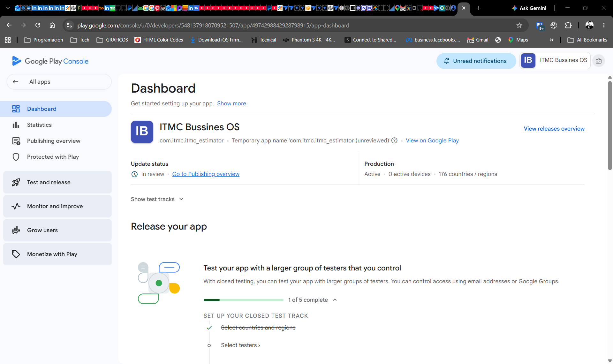
Task: Click the ITMC Bussines OS app icon
Action: [142, 132]
